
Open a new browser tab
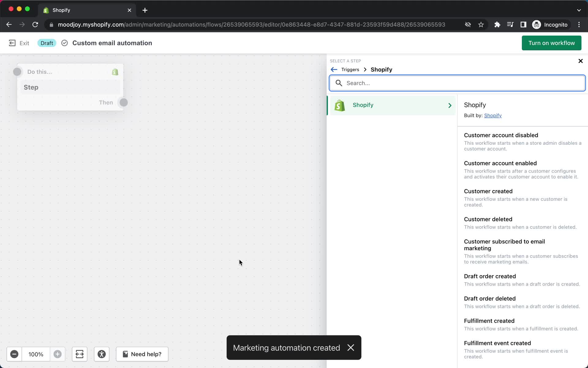click(145, 10)
